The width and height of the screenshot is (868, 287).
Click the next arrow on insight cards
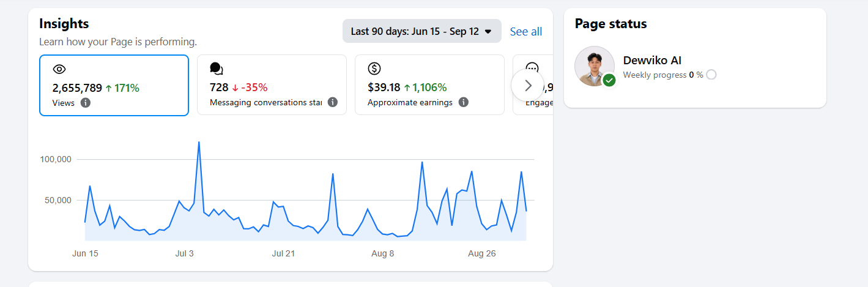click(x=529, y=86)
